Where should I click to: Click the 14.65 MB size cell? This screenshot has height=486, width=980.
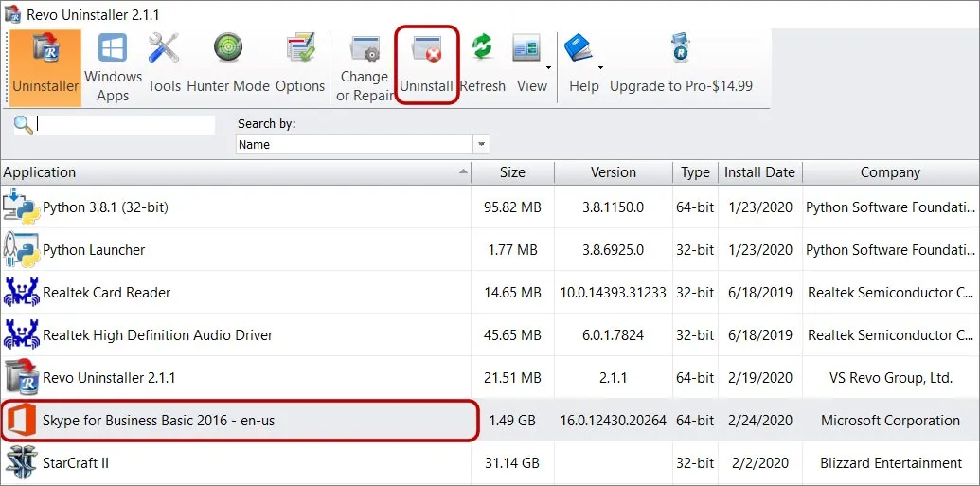click(x=512, y=293)
